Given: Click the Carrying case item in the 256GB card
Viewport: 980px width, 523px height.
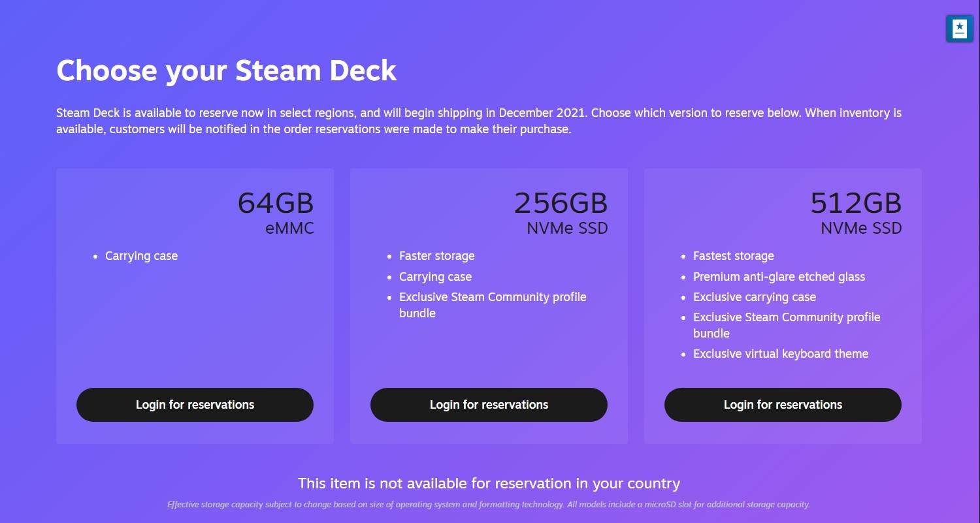Looking at the screenshot, I should 436,277.
